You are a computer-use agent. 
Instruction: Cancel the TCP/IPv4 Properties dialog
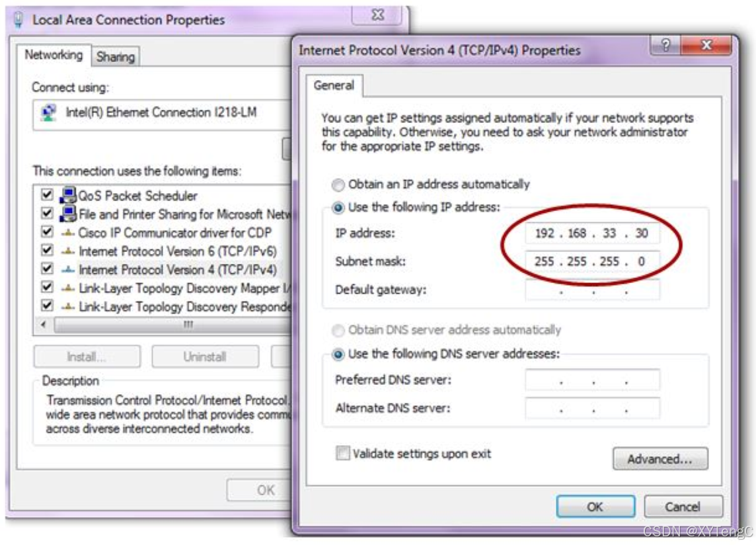click(x=684, y=507)
